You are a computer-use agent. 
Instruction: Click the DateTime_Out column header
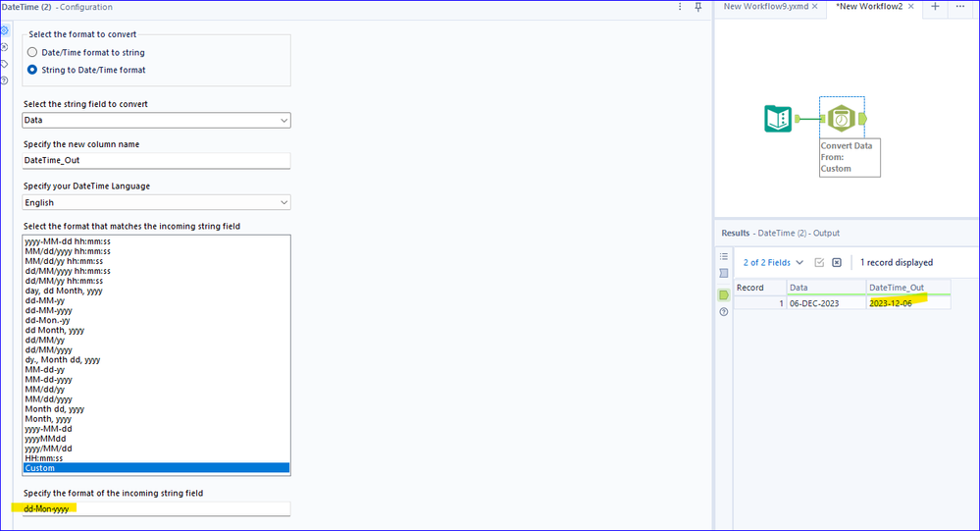pyautogui.click(x=908, y=288)
